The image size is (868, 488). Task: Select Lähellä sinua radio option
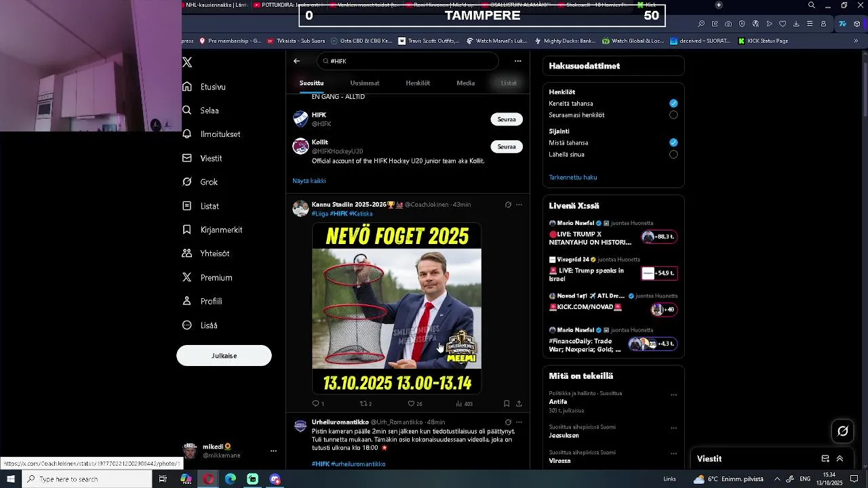pos(673,155)
